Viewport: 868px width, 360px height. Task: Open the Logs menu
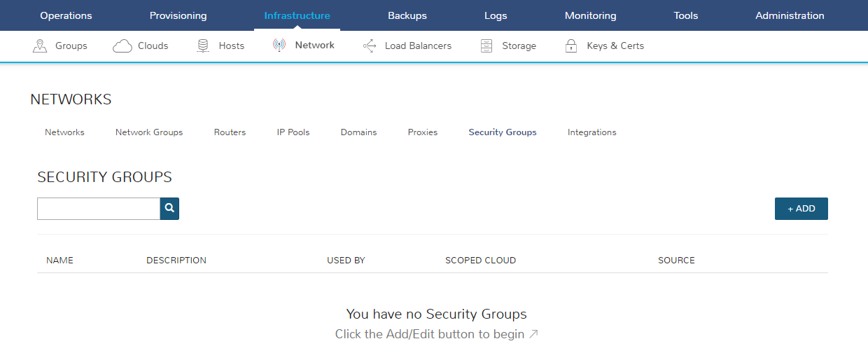click(x=496, y=15)
